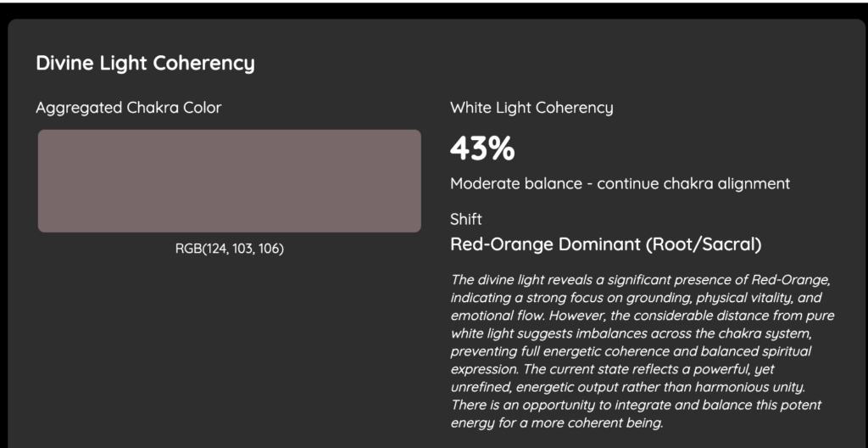This screenshot has height=448, width=868.
Task: Click the "Divine Light Coherency" heading
Action: (x=145, y=63)
